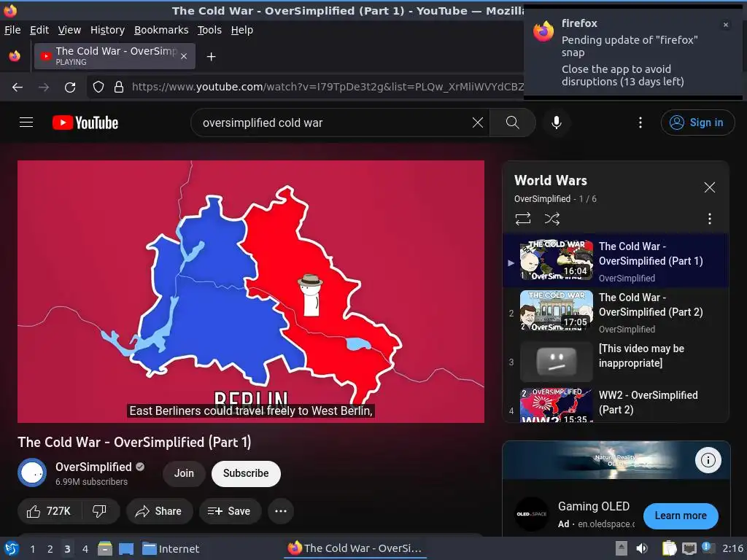Click the Sign in button

697,122
